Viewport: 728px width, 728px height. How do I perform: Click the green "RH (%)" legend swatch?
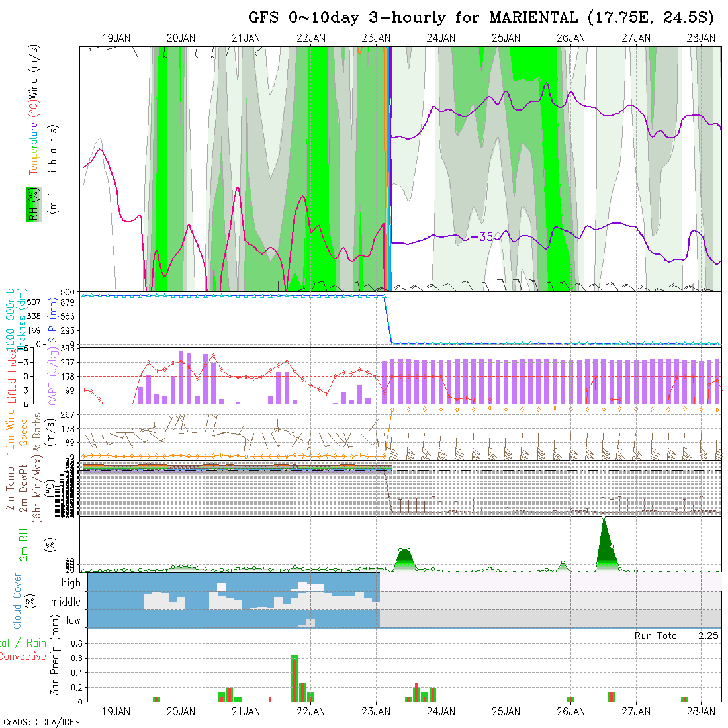click(30, 204)
